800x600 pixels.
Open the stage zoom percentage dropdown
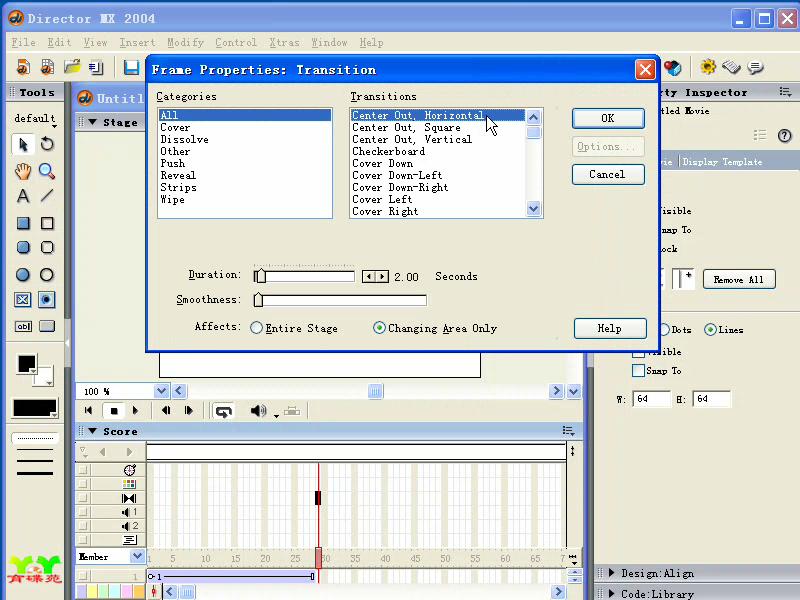click(x=161, y=391)
